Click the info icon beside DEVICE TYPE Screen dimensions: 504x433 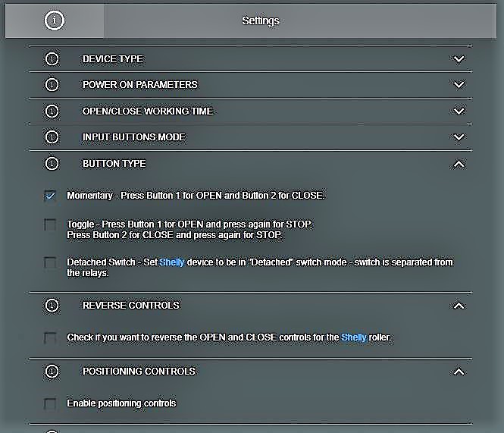[x=52, y=59]
